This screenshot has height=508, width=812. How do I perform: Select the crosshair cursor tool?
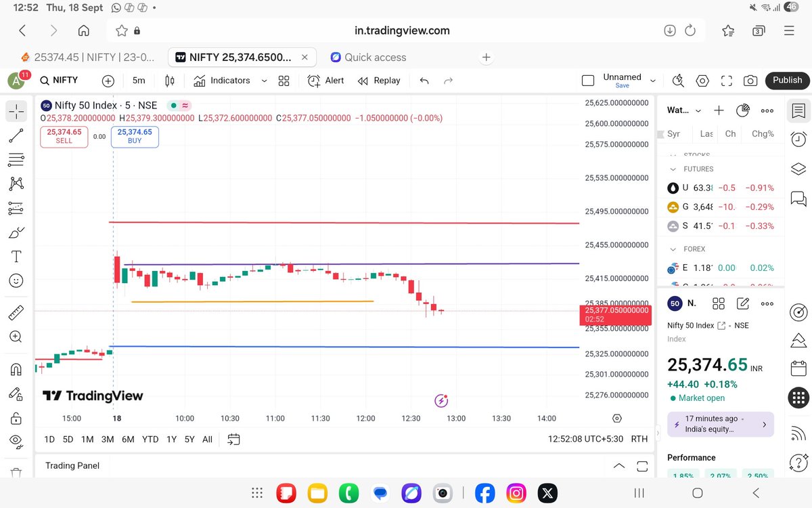coord(16,110)
